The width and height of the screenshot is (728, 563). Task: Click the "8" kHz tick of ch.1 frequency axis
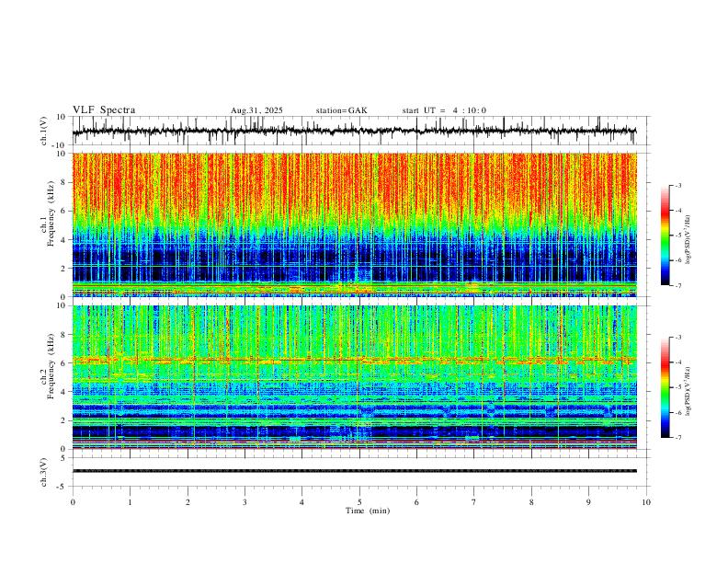[64, 182]
